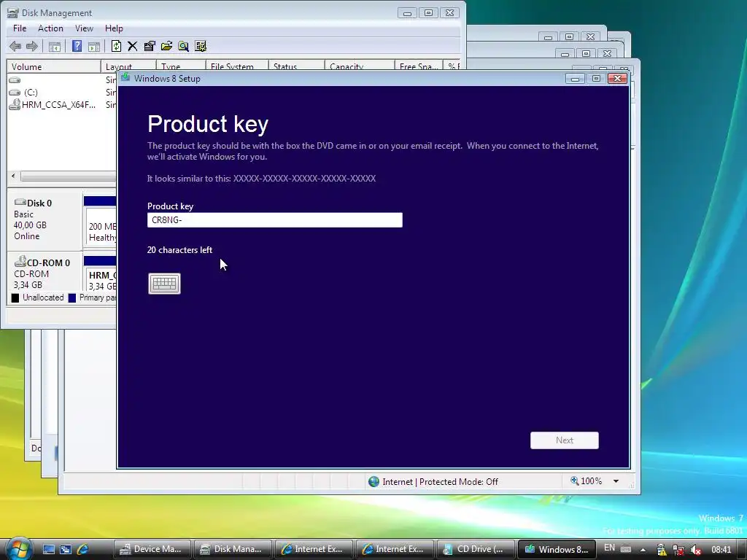Click the network tray icon
This screenshot has height=560, width=747.
(678, 550)
